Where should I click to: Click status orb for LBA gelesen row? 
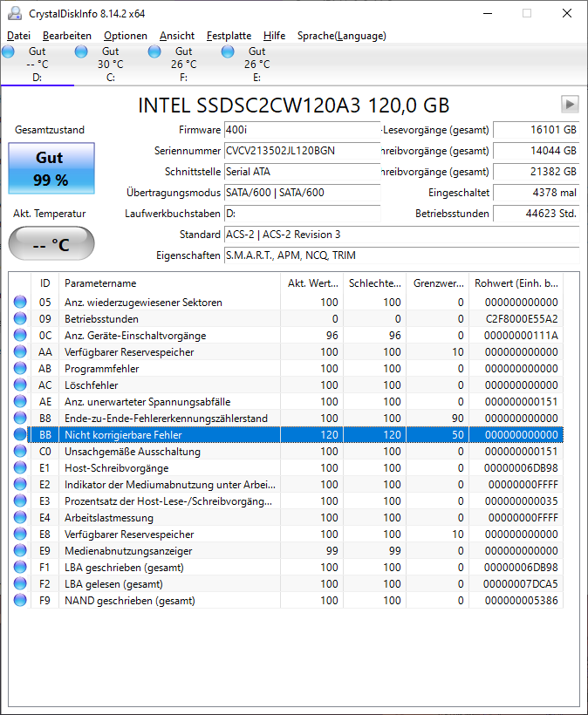tap(20, 583)
